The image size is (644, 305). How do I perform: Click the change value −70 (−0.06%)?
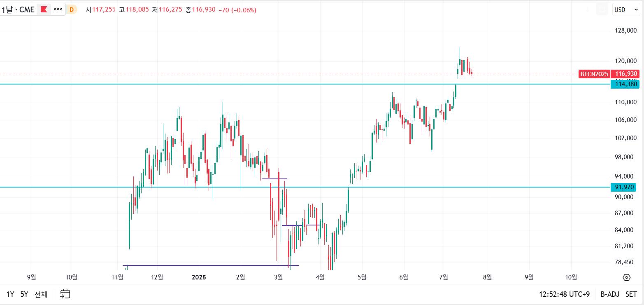pyautogui.click(x=237, y=9)
